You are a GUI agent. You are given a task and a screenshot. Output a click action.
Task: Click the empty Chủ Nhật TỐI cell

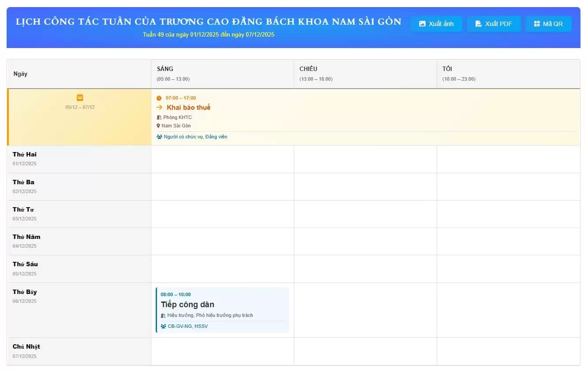click(508, 351)
